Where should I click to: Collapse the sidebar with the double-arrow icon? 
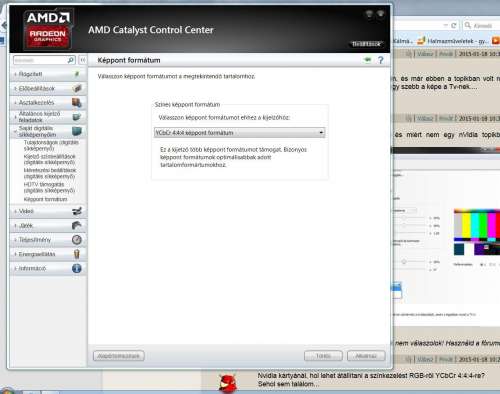(83, 60)
